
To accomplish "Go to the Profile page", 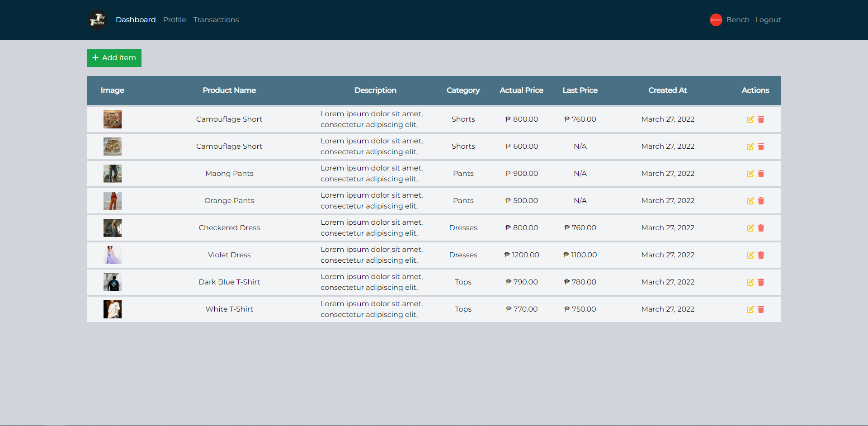I will [x=175, y=20].
